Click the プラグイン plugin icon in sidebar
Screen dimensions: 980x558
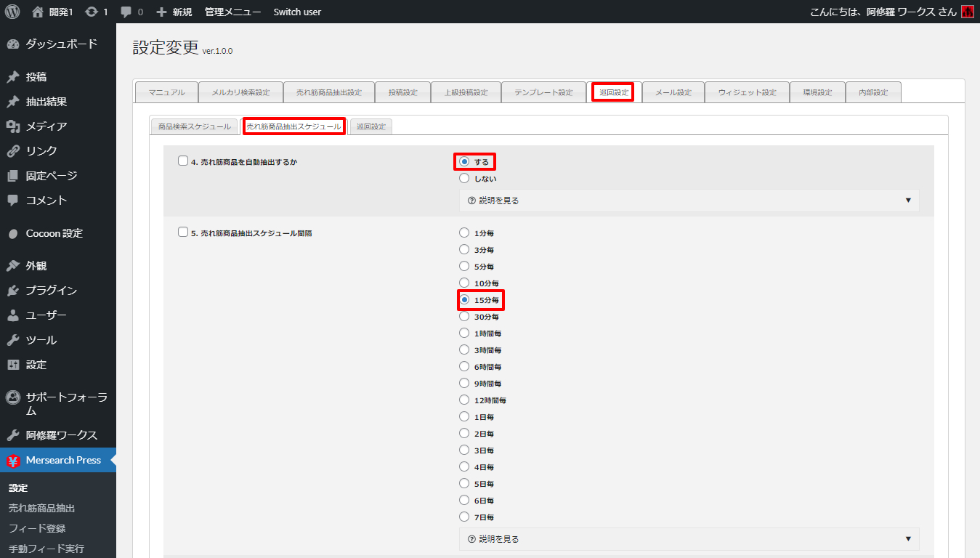tap(12, 291)
